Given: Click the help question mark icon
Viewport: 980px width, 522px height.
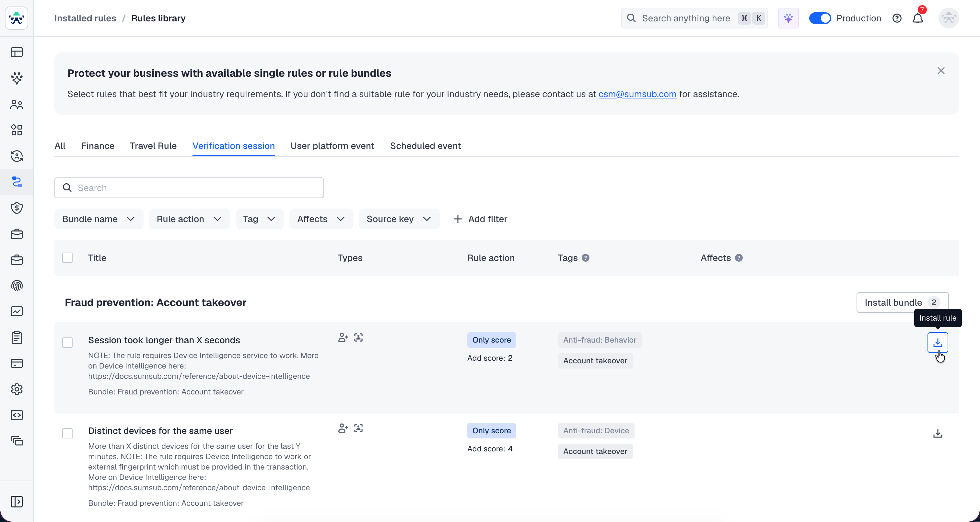Looking at the screenshot, I should [x=897, y=18].
